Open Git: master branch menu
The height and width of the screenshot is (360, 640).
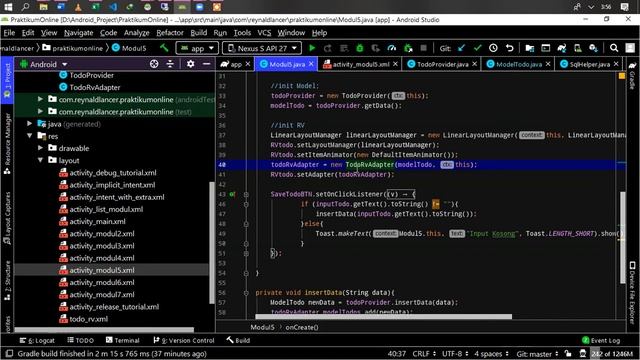pos(537,353)
